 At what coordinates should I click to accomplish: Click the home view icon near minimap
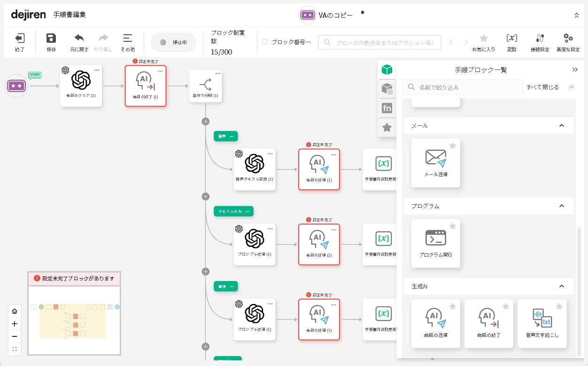click(15, 311)
